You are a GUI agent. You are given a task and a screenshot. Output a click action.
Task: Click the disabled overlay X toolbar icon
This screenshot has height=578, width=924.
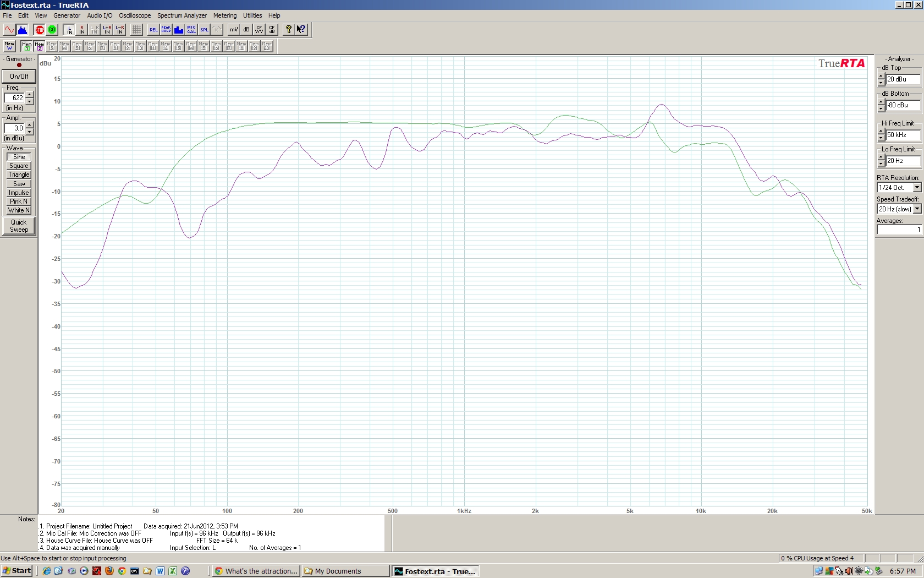pyautogui.click(x=217, y=30)
